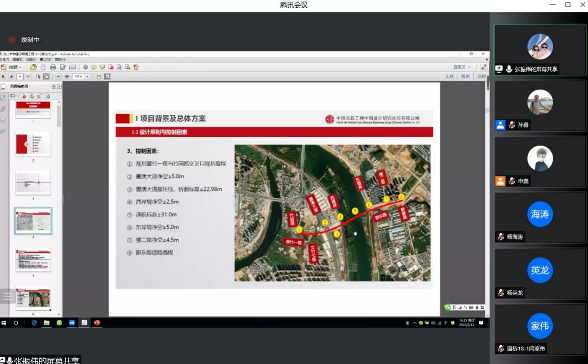Select the Hand pan tool
Image resolution: width=588 pixels, height=364 pixels.
pyautogui.click(x=47, y=77)
